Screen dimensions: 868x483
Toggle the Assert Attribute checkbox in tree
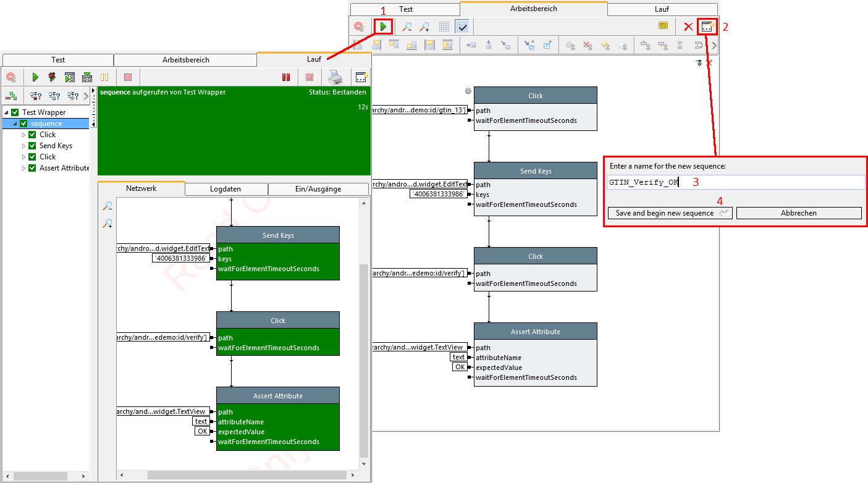pyautogui.click(x=33, y=168)
